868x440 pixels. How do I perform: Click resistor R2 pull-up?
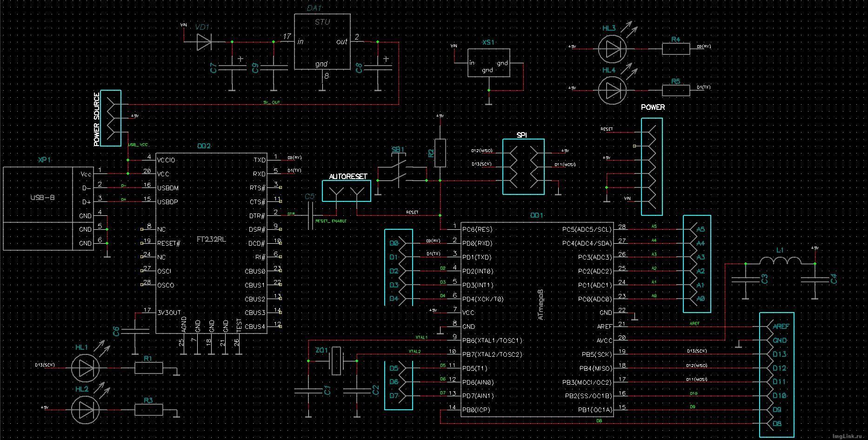[x=440, y=153]
